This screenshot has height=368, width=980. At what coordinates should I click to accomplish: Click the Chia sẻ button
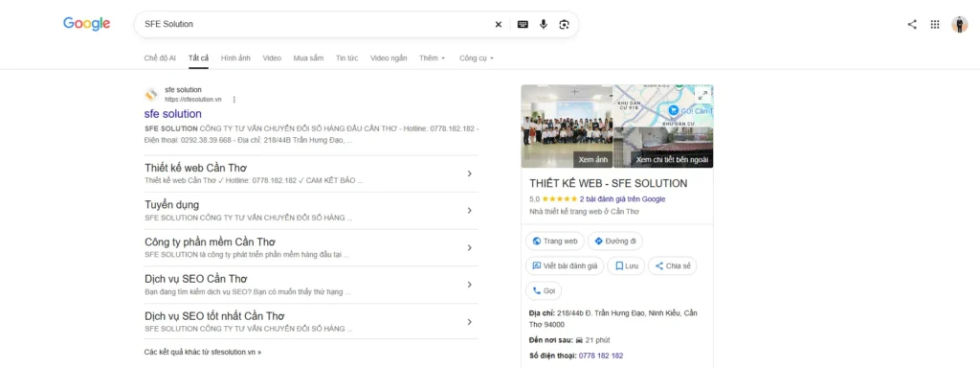(x=673, y=266)
